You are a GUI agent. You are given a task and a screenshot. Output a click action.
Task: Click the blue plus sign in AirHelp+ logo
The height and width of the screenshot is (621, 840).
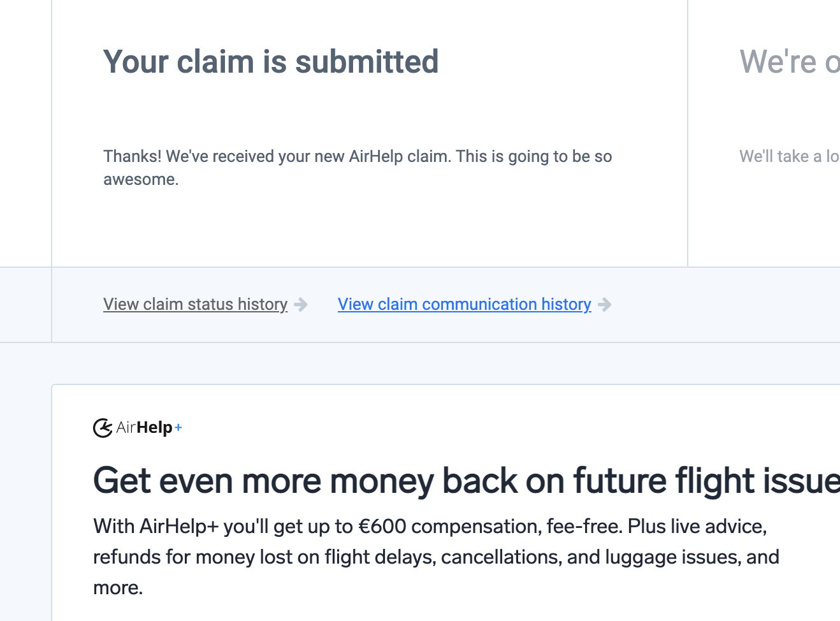(x=178, y=428)
